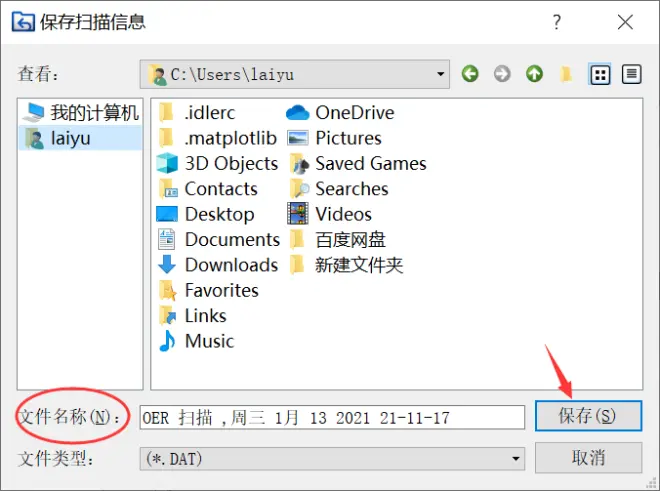Viewport: 660px width, 491px height.
Task: Click the Music note icon
Action: pos(167,341)
